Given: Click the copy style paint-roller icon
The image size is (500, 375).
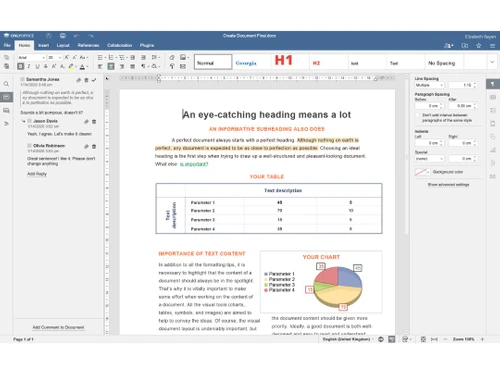Looking at the screenshot, I should click(172, 66).
